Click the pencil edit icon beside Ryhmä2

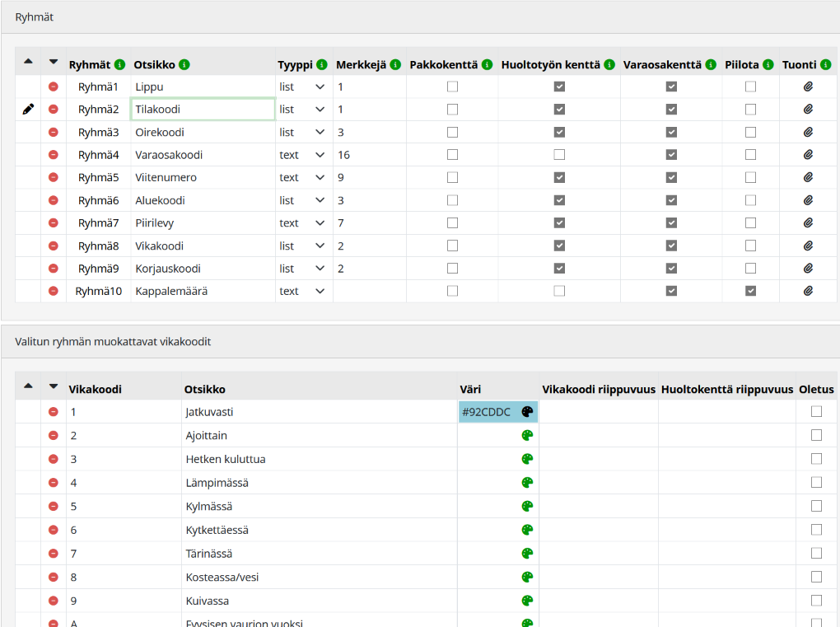coord(28,109)
